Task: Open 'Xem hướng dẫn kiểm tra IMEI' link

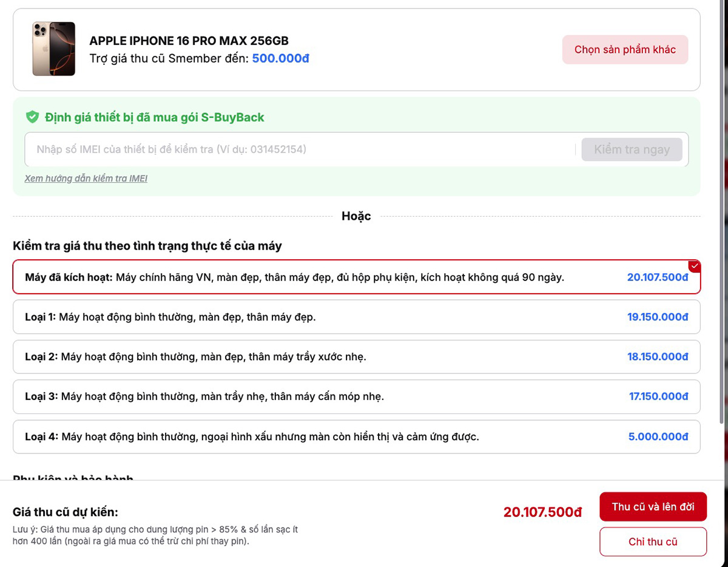Action: [86, 178]
